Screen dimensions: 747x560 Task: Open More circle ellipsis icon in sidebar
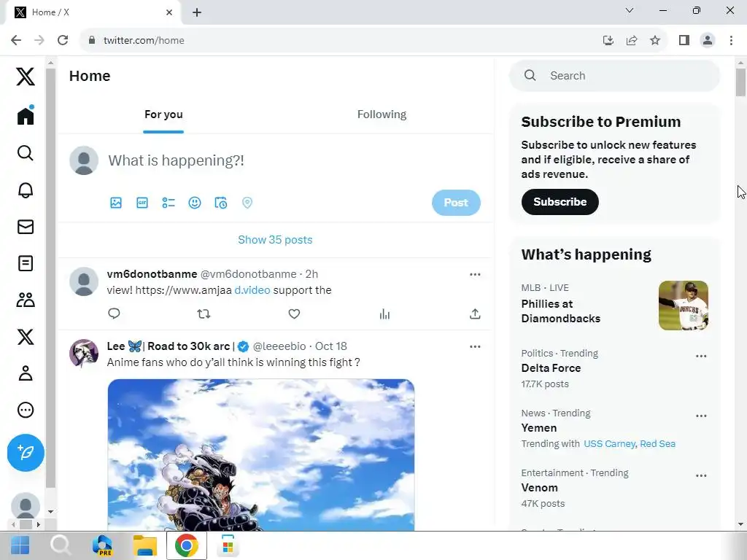26,410
